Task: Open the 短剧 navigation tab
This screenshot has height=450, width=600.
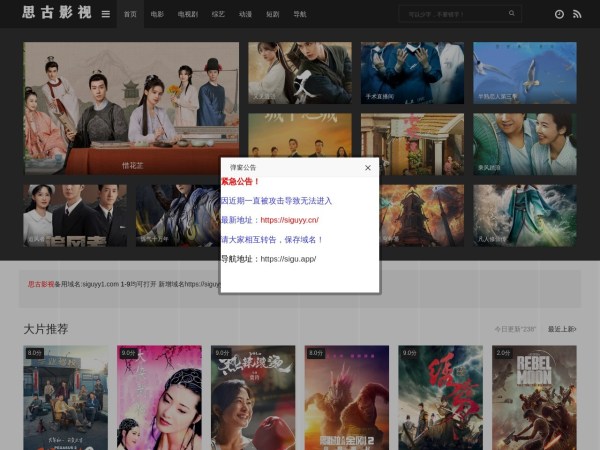Action: point(272,14)
